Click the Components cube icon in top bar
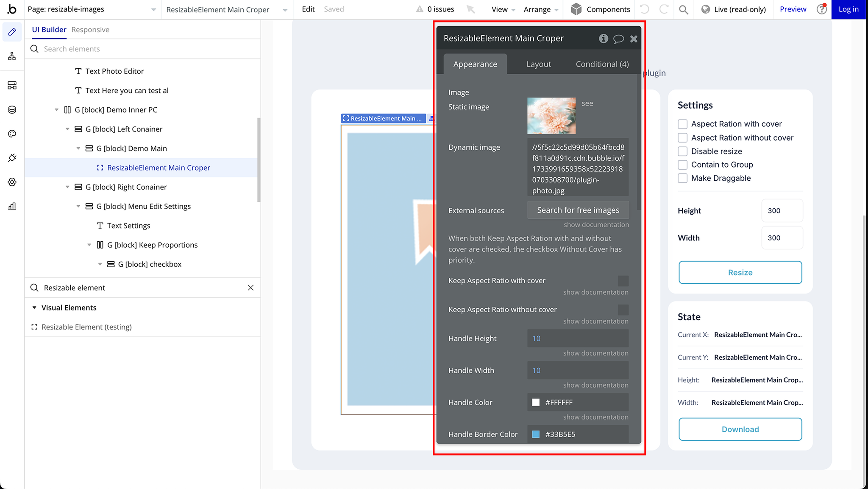The image size is (868, 489). (576, 9)
